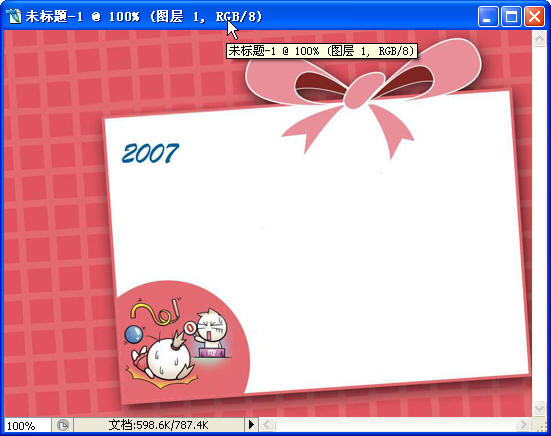
Task: Minimize the document window
Action: (488, 17)
